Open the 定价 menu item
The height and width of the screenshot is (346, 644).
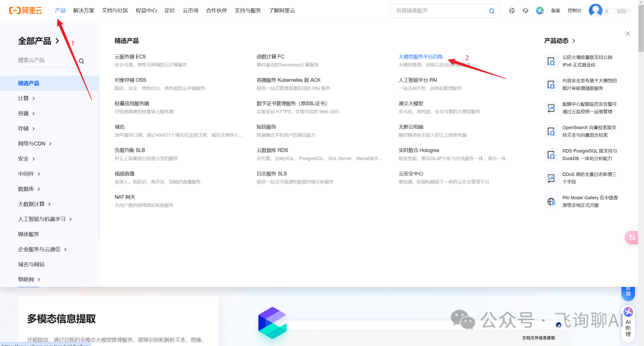click(x=169, y=11)
